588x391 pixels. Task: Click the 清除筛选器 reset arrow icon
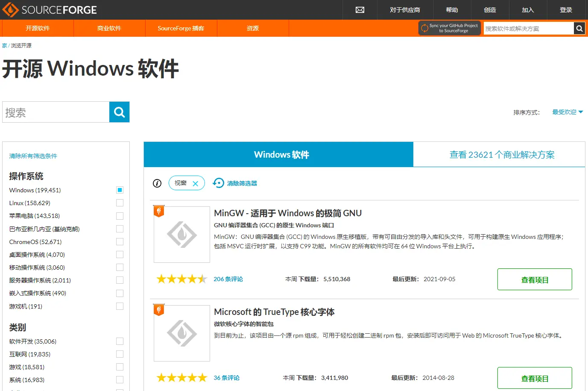pyautogui.click(x=218, y=183)
